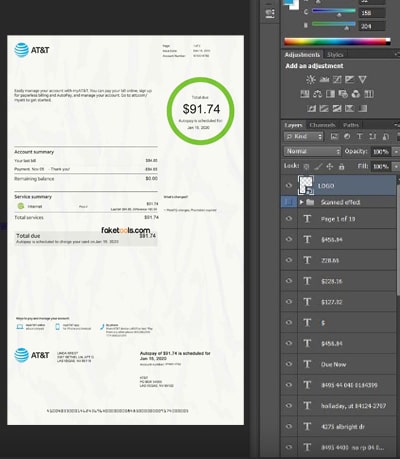Hide the 228.68 text layer

pos(289,260)
